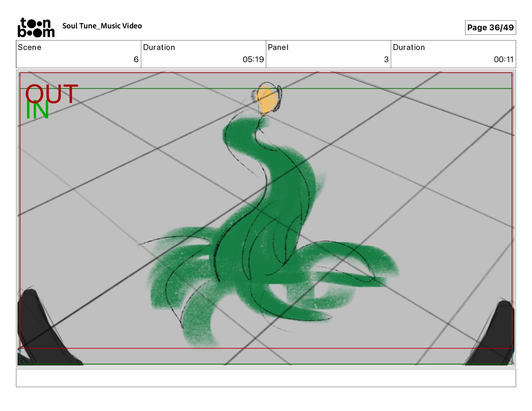Click the Toon Boom logo
The width and height of the screenshot is (532, 411).
pyautogui.click(x=36, y=28)
